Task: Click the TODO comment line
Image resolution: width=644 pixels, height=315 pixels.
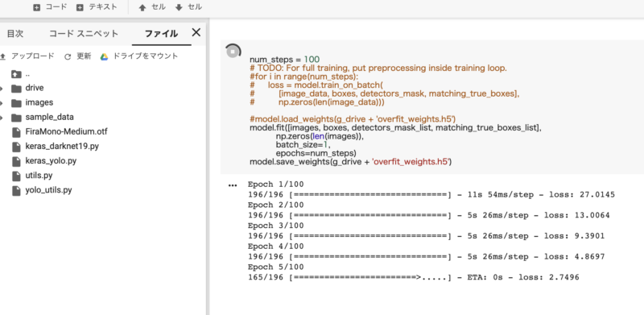Action: (x=378, y=68)
